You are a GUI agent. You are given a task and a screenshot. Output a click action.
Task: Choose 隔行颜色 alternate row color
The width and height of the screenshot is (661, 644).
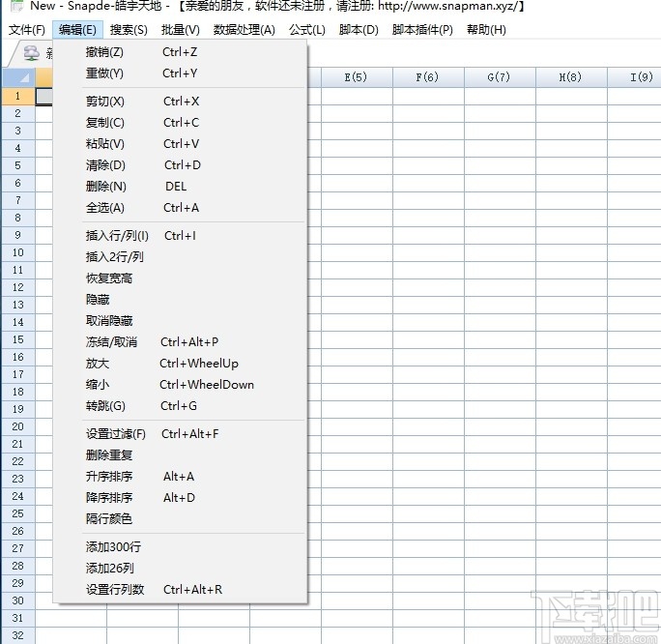[x=181, y=518]
